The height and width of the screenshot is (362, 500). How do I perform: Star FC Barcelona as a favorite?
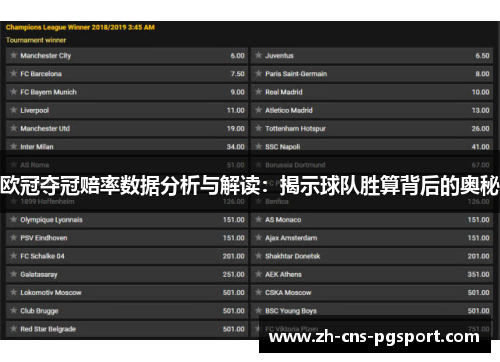tap(13, 73)
